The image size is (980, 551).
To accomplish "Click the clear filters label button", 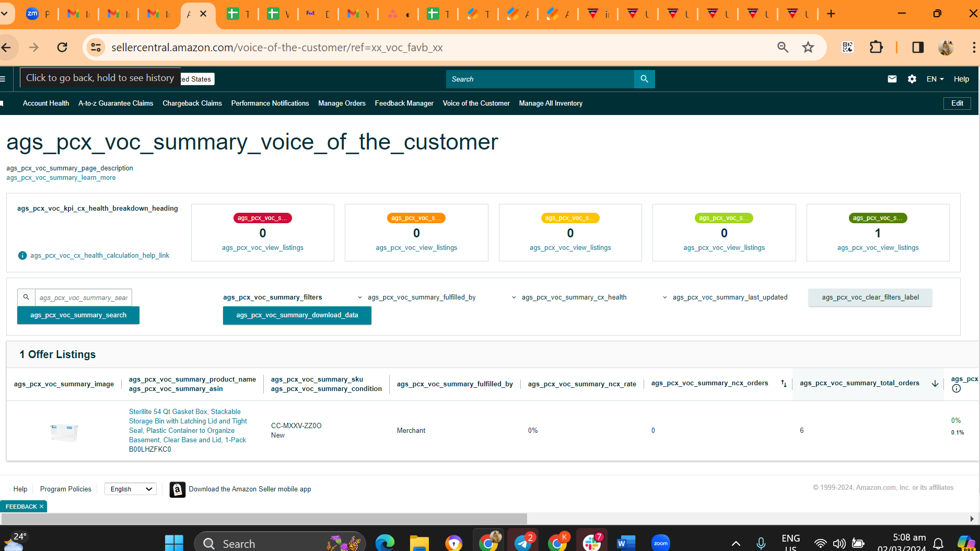I will point(870,297).
